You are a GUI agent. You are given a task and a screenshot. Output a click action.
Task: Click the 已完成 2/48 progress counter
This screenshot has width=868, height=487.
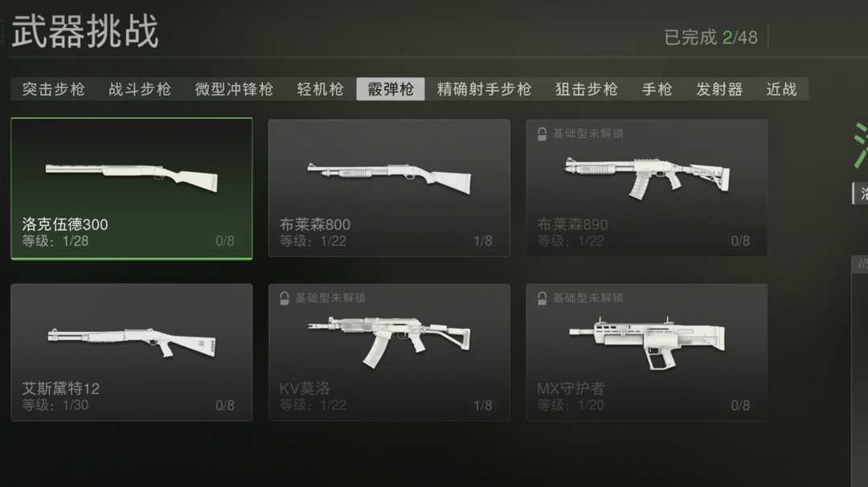click(x=710, y=38)
